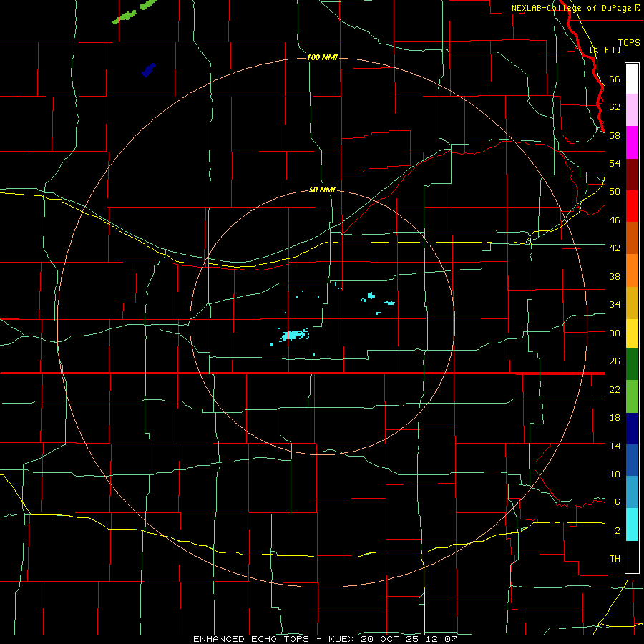Click the white swatch in the tops legend
The width and height of the screenshot is (644, 644).
click(x=632, y=79)
